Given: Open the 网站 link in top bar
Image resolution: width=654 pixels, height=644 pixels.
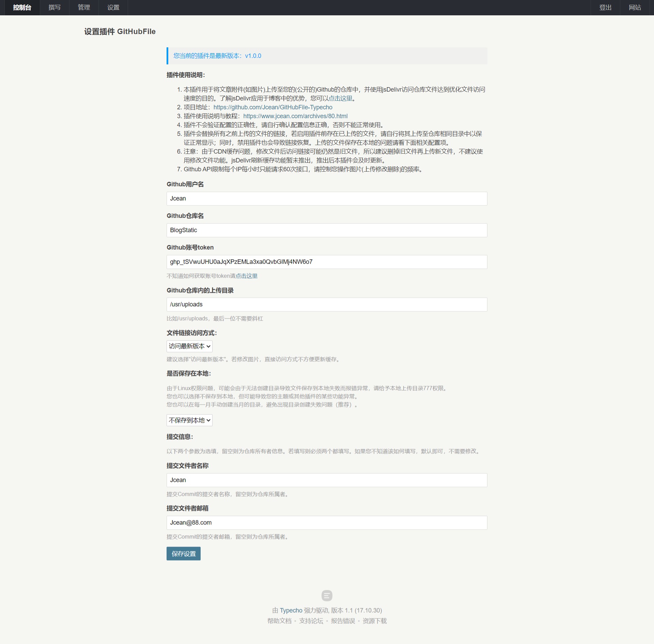Looking at the screenshot, I should (634, 7).
